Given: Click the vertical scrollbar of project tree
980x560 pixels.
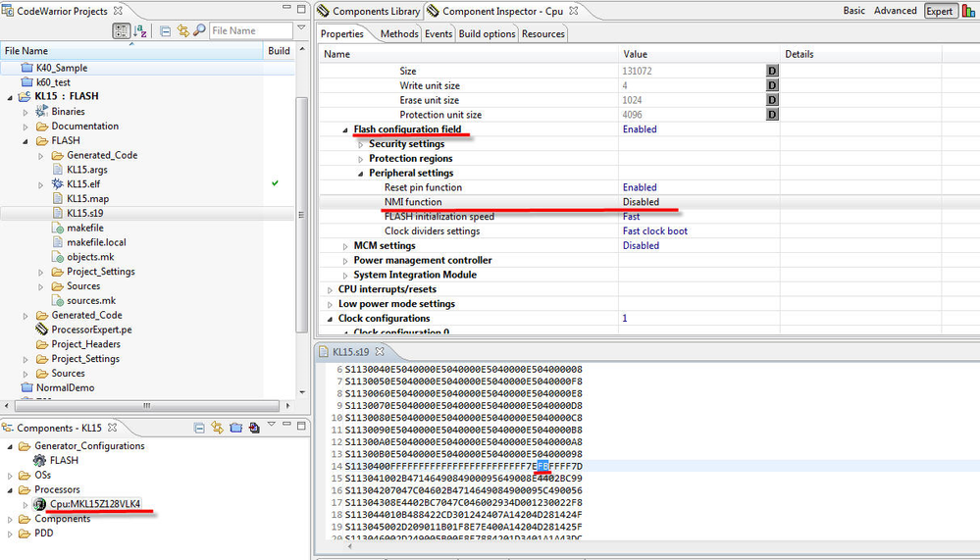Looking at the screenshot, I should coord(301,216).
